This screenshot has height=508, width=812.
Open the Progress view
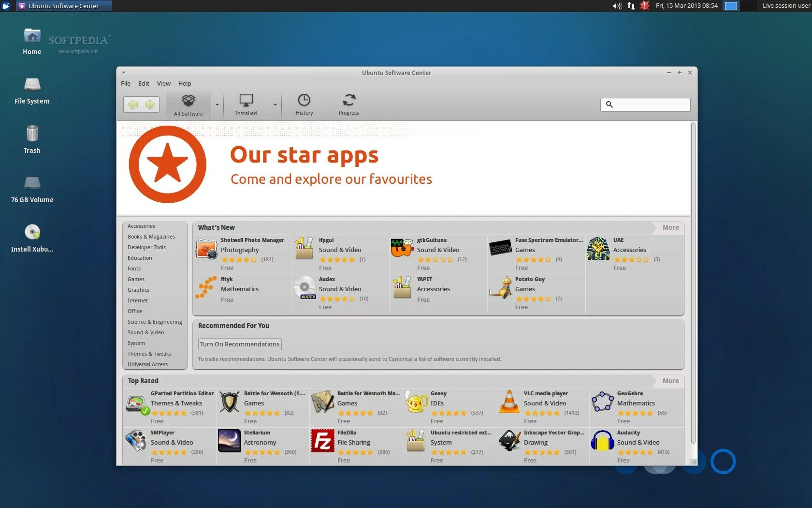(349, 105)
